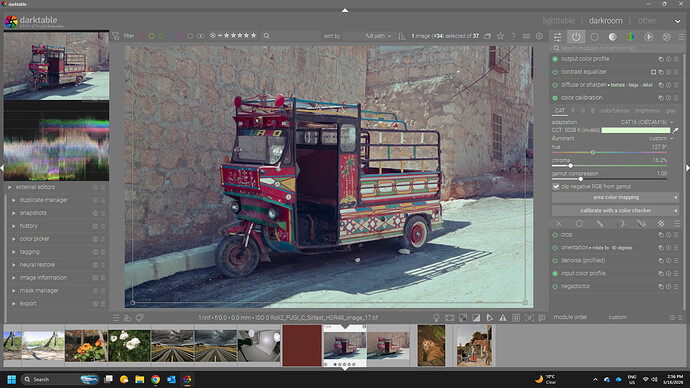Click the sort order direction icon
This screenshot has width=690, height=388.
coord(401,36)
